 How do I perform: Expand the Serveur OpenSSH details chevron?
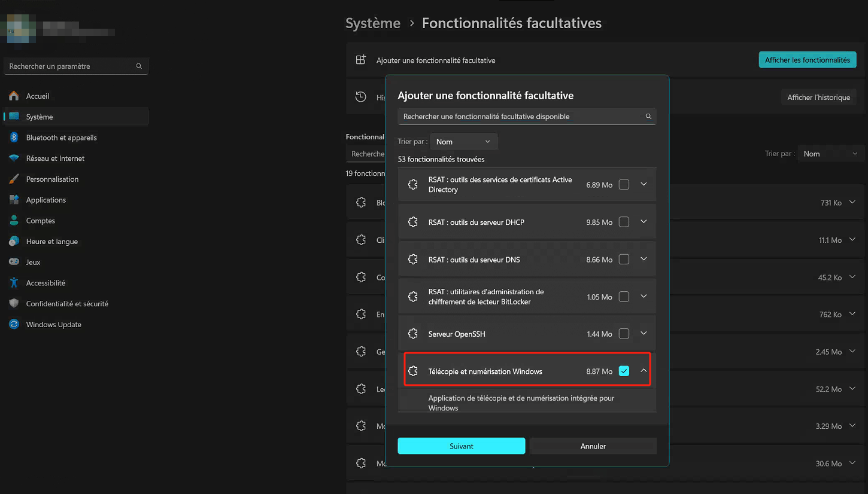(x=644, y=333)
